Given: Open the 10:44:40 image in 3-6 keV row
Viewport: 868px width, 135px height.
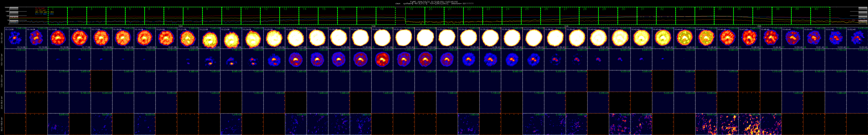Looking at the screenshot, I should coord(684,38).
